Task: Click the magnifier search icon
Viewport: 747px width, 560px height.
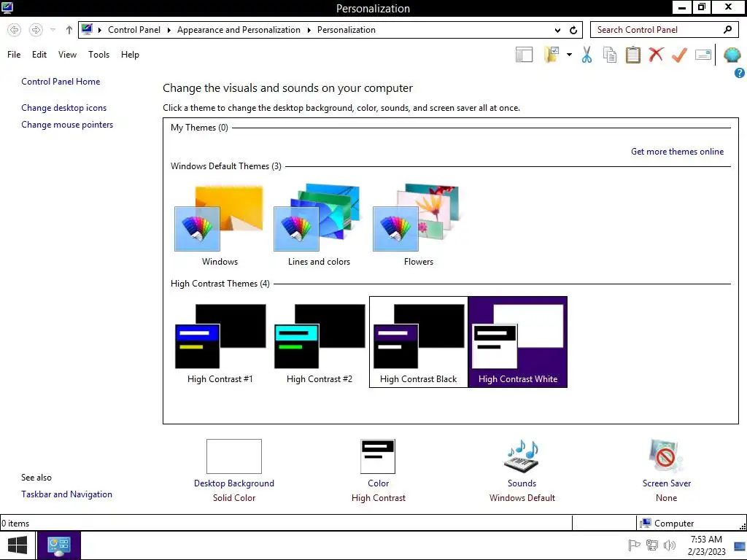Action: [727, 30]
